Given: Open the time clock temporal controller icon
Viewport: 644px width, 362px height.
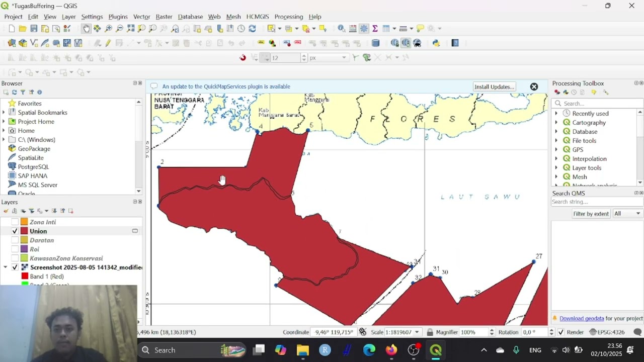Looking at the screenshot, I should pyautogui.click(x=241, y=29).
